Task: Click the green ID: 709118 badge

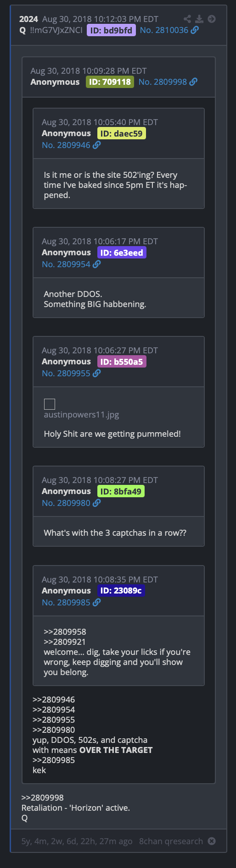Action: coord(110,82)
